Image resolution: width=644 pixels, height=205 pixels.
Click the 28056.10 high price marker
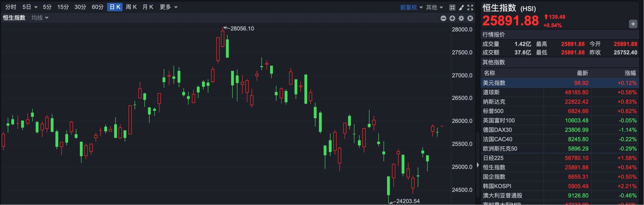coord(242,28)
